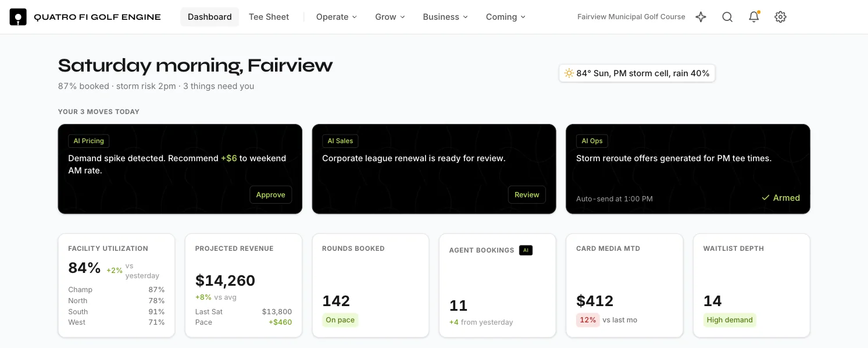The image size is (868, 348).
Task: Click the waitlist depth value 14
Action: pyautogui.click(x=712, y=301)
